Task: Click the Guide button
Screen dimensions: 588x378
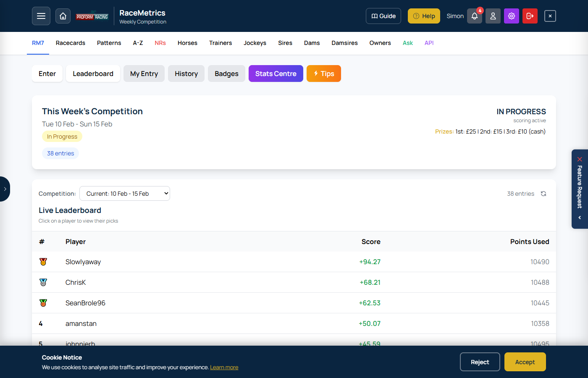Action: pyautogui.click(x=383, y=16)
